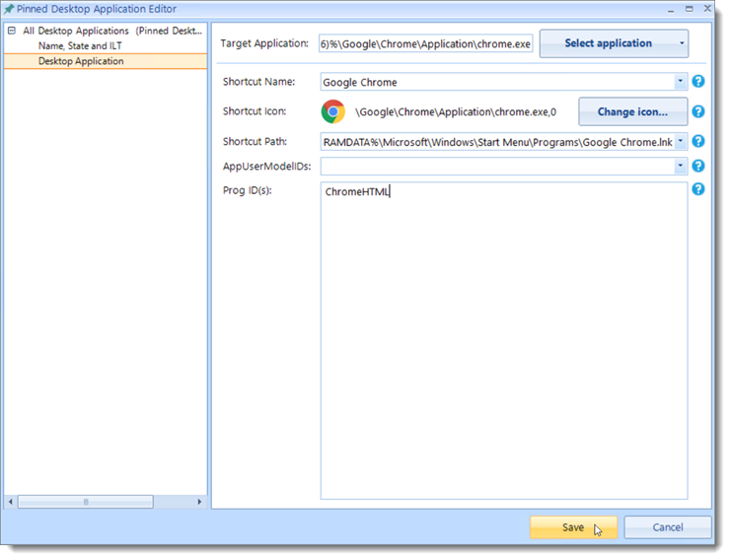Click the Google Chrome shortcut icon
The width and height of the screenshot is (730, 560).
(333, 111)
